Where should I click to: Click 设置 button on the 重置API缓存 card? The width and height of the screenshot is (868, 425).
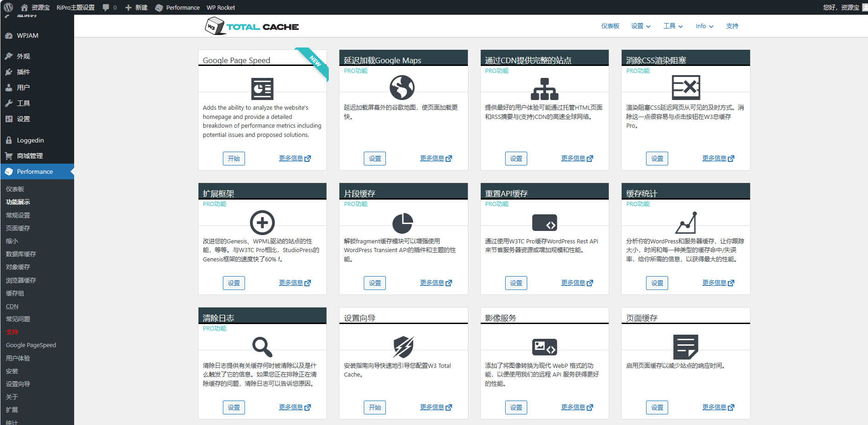click(x=516, y=283)
